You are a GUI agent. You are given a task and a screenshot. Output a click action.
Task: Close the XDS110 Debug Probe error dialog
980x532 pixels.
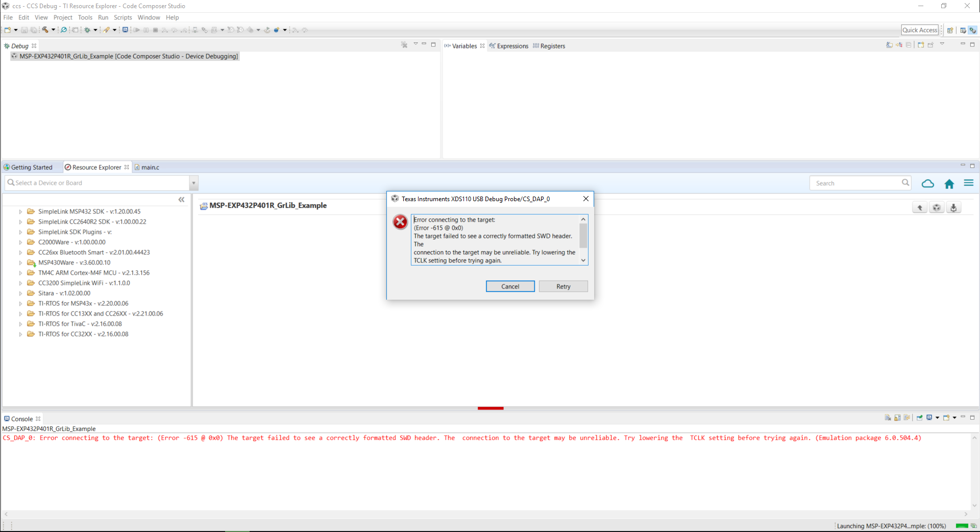pos(586,199)
